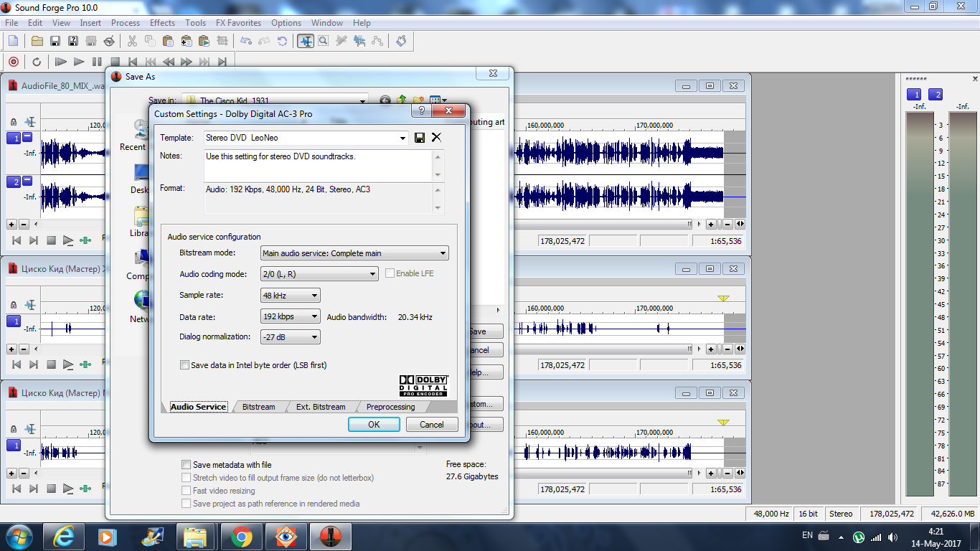Click the volume speaker tray icon
This screenshot has height=551, width=980.
(892, 537)
